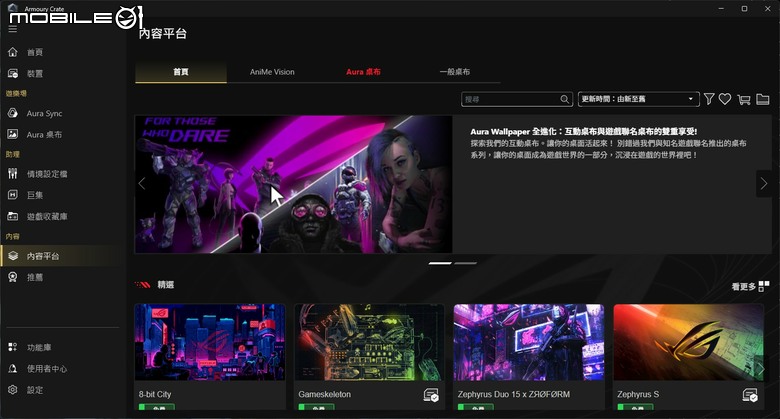Open the Gameskeleton wallpaper thumbnail

[x=369, y=342]
